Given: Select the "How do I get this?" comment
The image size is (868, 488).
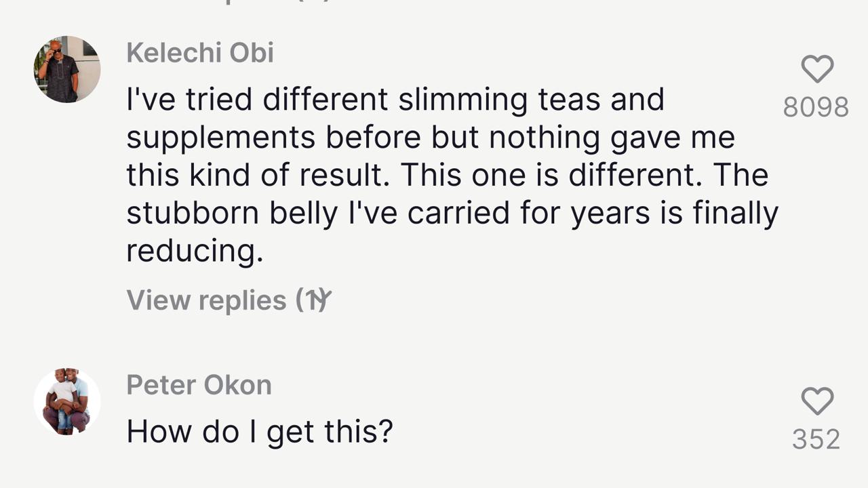Looking at the screenshot, I should [x=260, y=432].
